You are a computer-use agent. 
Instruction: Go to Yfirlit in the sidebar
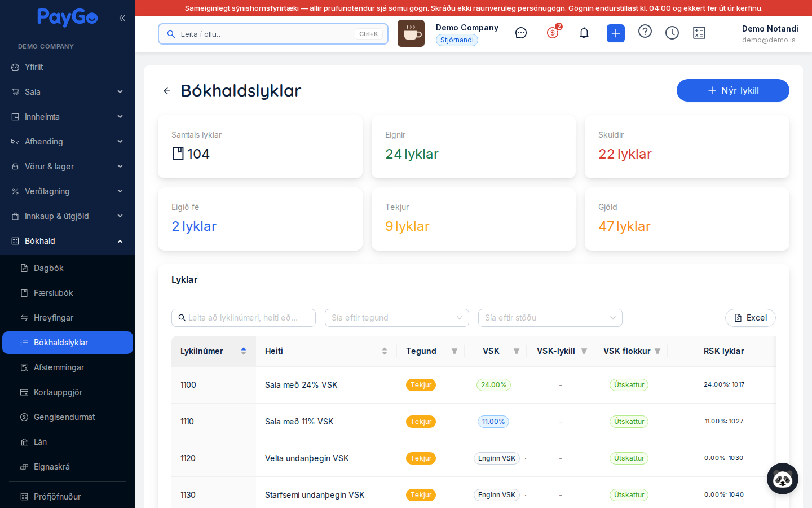pos(68,67)
